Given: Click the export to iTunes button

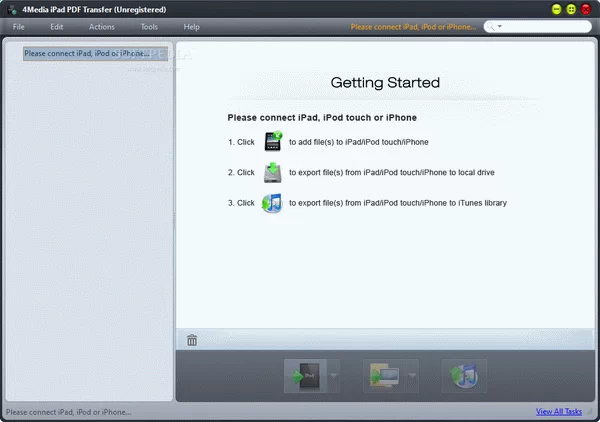Looking at the screenshot, I should [464, 376].
